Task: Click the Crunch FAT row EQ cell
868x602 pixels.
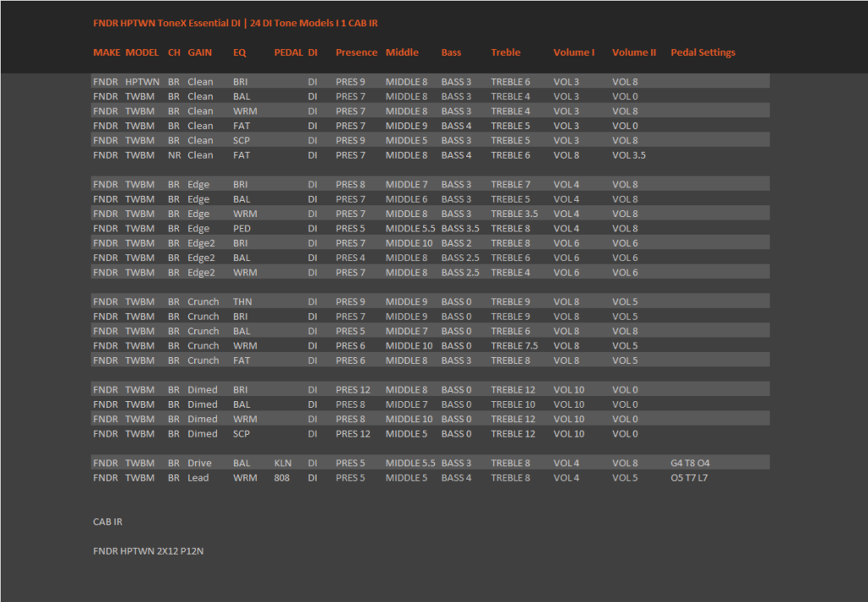Action: coord(242,361)
